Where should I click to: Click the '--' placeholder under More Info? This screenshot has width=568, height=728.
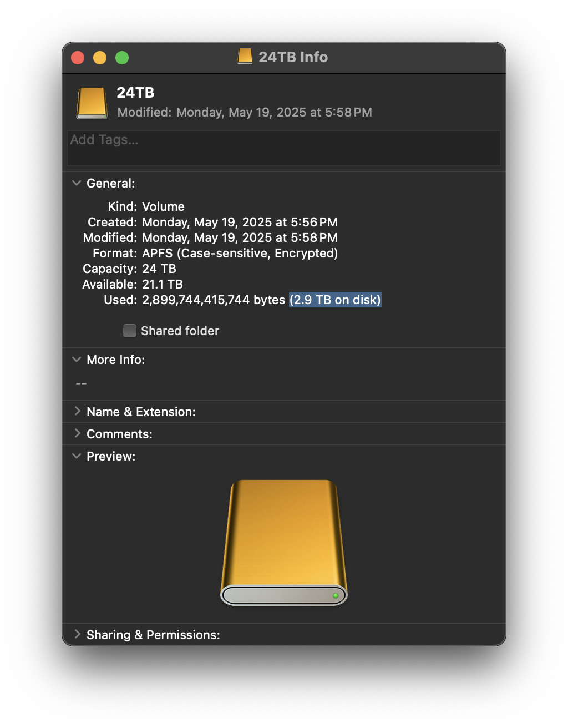pyautogui.click(x=81, y=383)
